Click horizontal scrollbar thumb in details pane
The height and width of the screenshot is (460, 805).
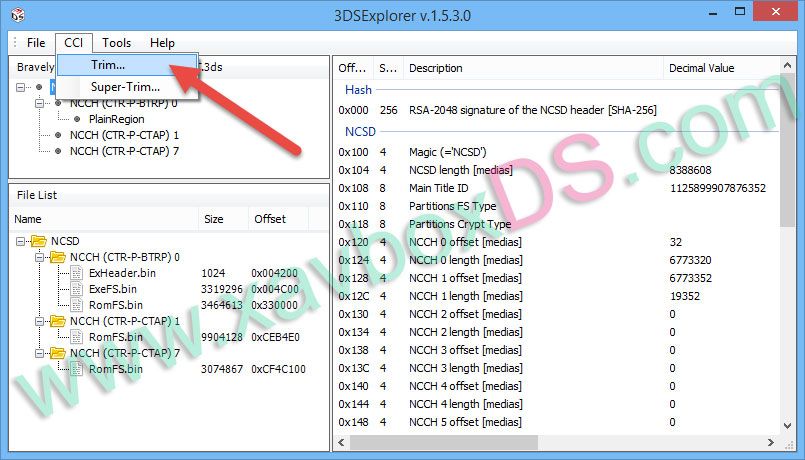444,442
